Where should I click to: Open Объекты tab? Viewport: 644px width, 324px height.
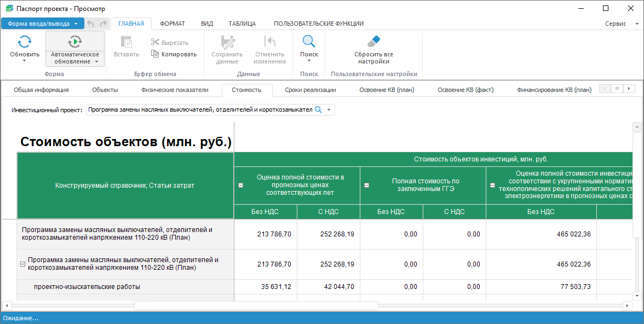[105, 90]
